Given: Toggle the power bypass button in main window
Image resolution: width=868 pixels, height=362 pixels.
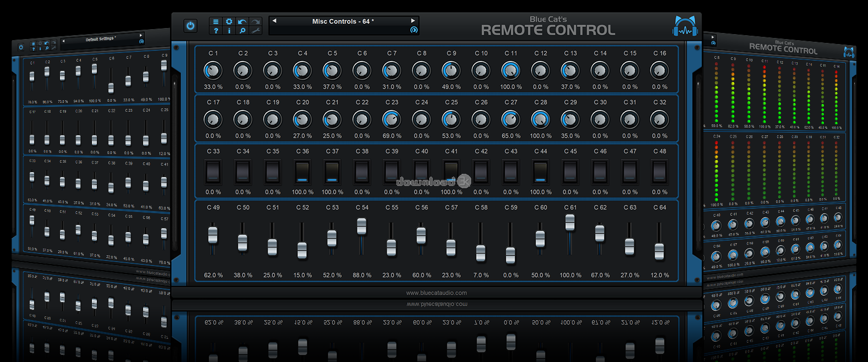Looking at the screenshot, I should click(190, 26).
